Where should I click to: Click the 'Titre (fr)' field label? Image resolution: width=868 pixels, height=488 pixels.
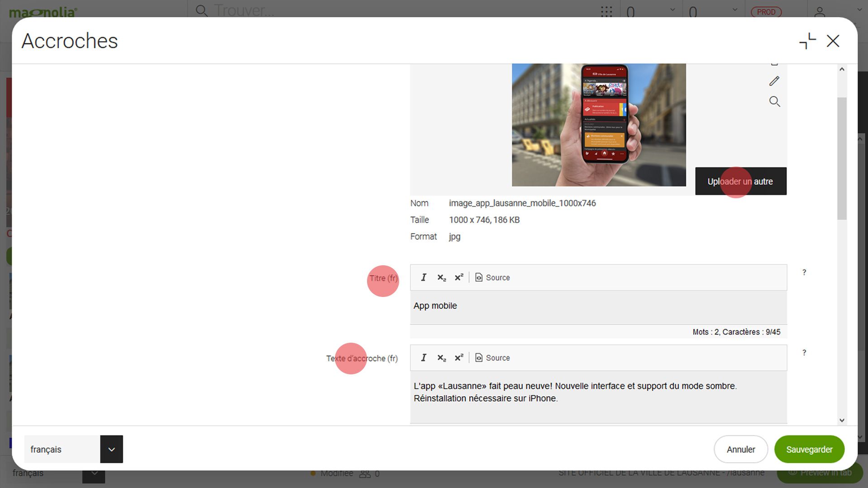(x=383, y=278)
